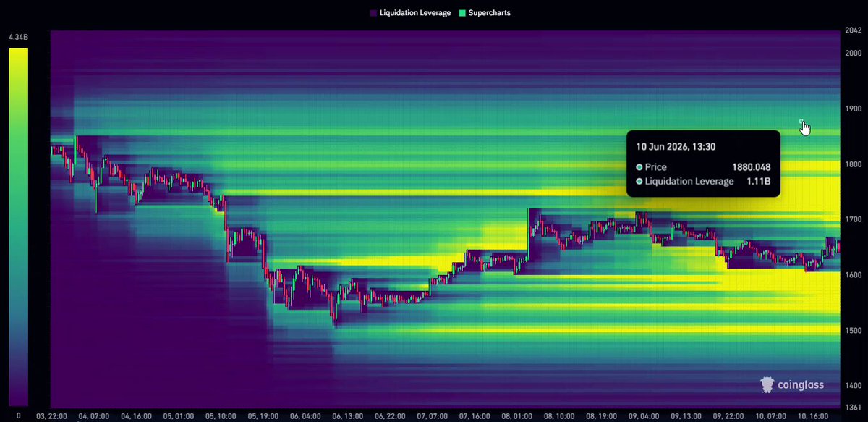Click the 04, 07:00 time label
Image resolution: width=868 pixels, height=422 pixels.
(95, 417)
